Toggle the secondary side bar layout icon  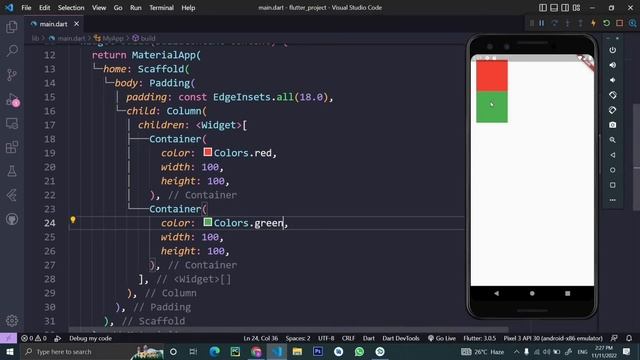(x=565, y=8)
